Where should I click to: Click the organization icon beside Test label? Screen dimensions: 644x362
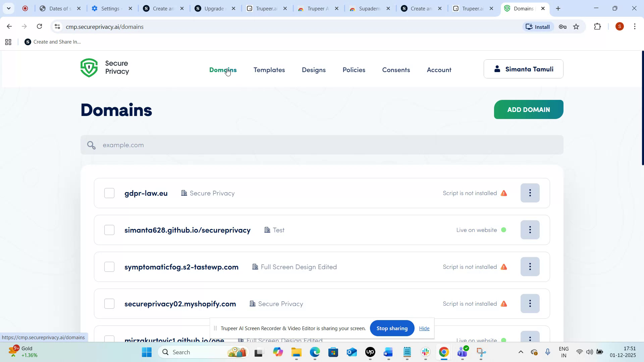[267, 230]
